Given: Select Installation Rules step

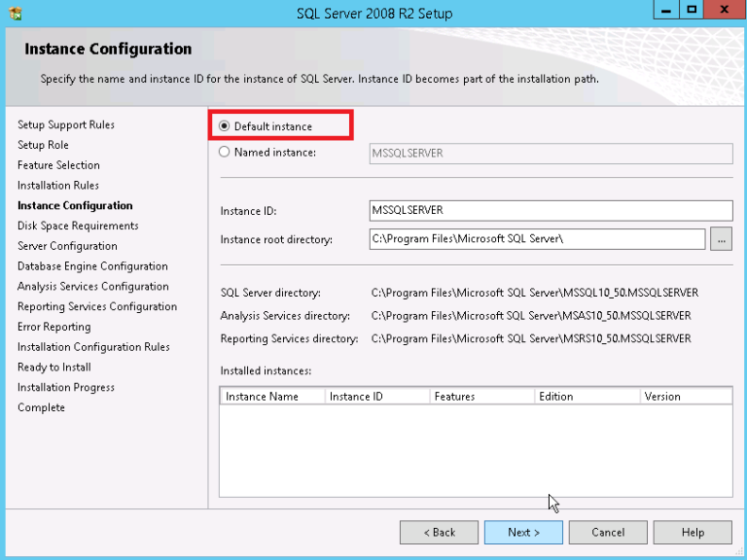Looking at the screenshot, I should click(x=58, y=186).
